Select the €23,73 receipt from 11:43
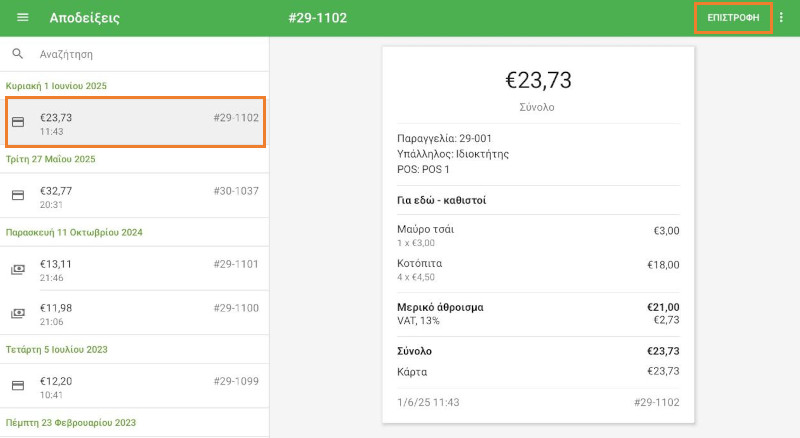Image resolution: width=800 pixels, height=438 pixels. (x=135, y=122)
